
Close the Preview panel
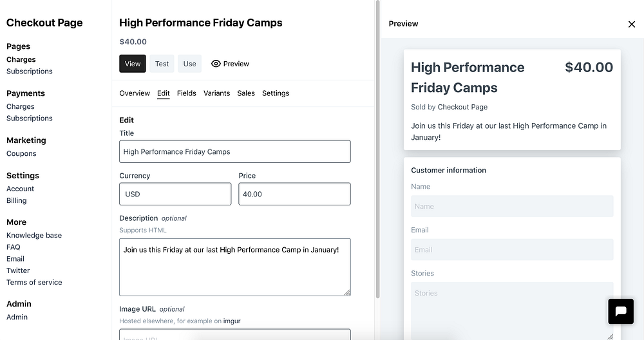pyautogui.click(x=631, y=24)
